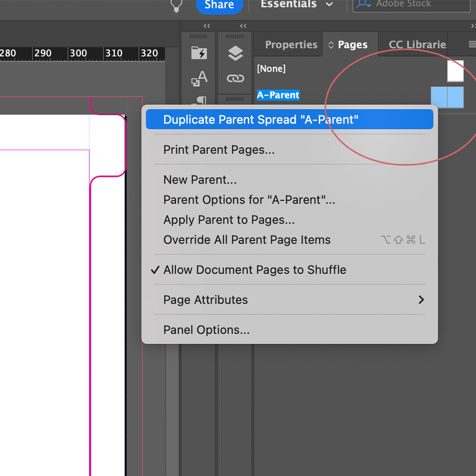Choose Print Parent Pages...
Viewport: 476px width, 476px height.
(x=289, y=149)
